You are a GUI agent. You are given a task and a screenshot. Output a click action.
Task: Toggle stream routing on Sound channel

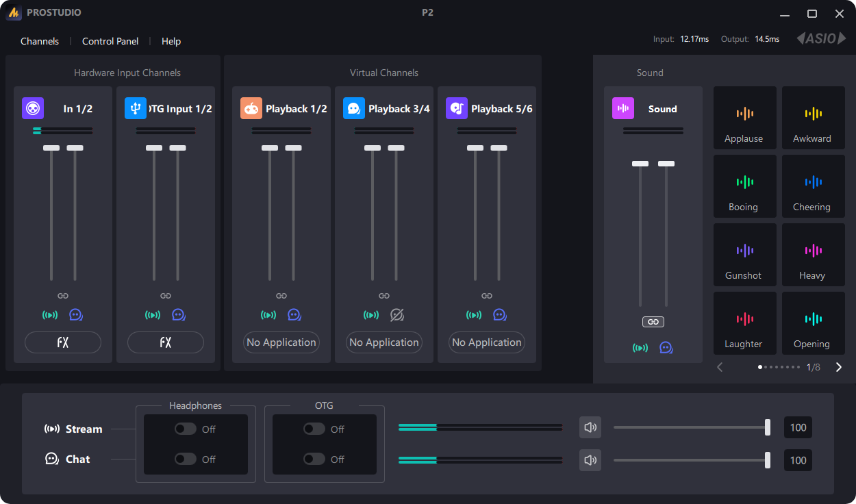(640, 348)
